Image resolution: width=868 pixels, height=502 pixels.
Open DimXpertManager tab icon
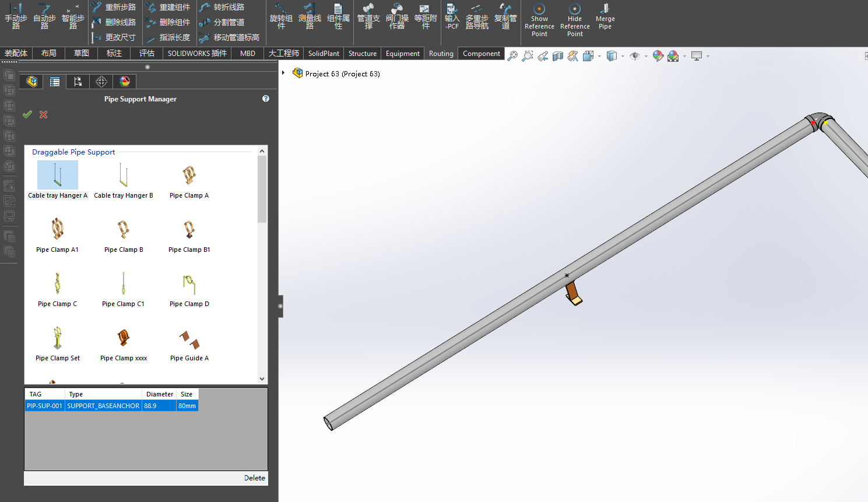click(x=101, y=82)
